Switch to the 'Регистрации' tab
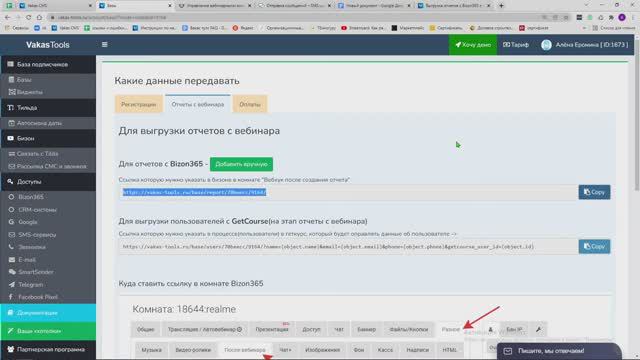The height and width of the screenshot is (360, 640). tap(138, 104)
